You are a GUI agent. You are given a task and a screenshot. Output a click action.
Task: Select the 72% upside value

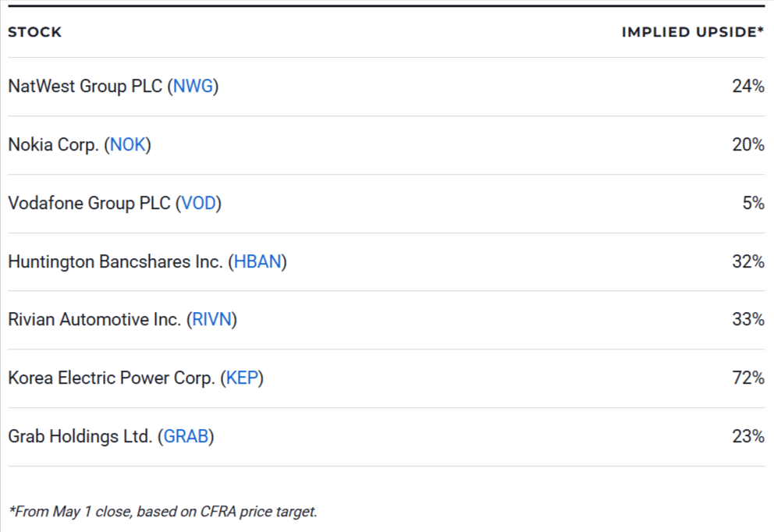[748, 378]
